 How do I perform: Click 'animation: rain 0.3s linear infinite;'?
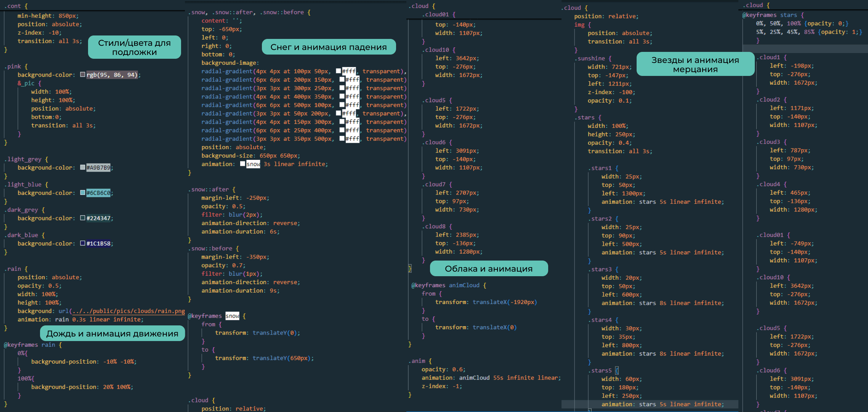[x=80, y=320]
